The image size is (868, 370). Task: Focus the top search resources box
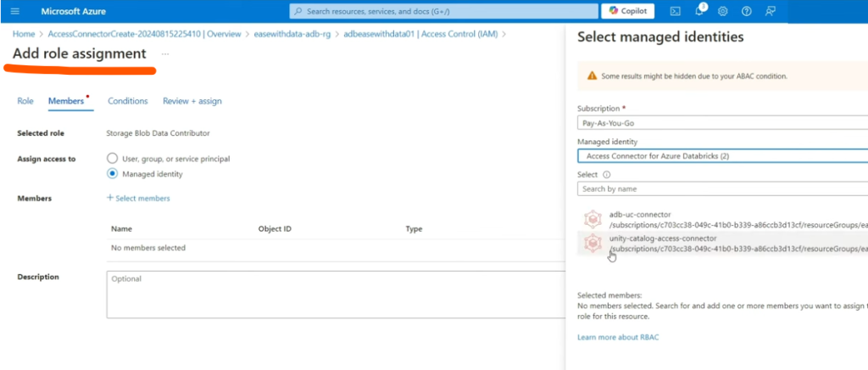click(x=443, y=11)
